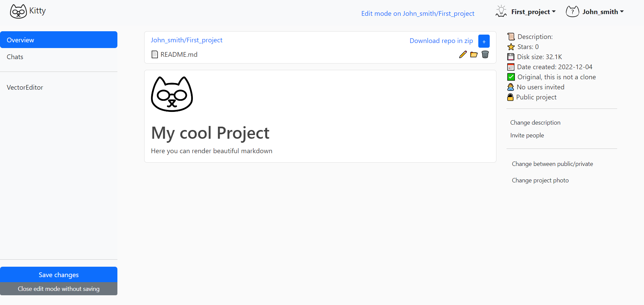Click the README.md file icon

(155, 54)
